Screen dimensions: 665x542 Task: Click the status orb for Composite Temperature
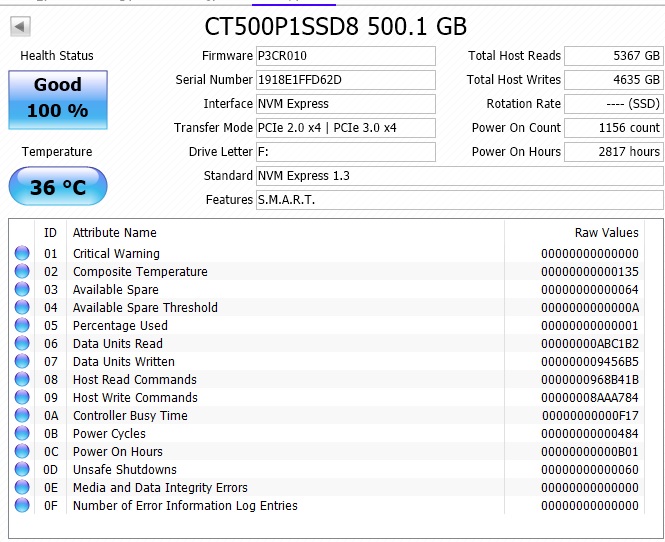point(22,271)
